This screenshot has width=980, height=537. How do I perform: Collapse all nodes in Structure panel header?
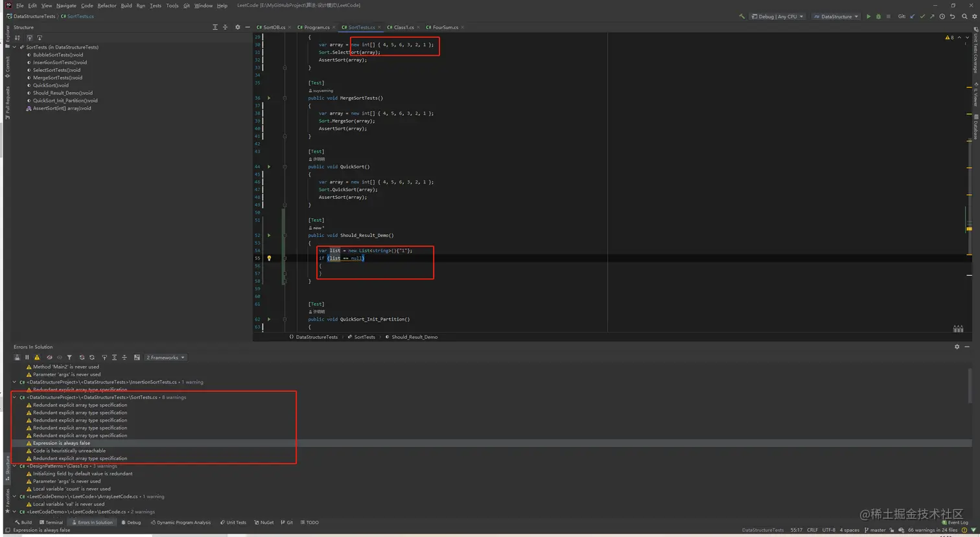tap(225, 27)
